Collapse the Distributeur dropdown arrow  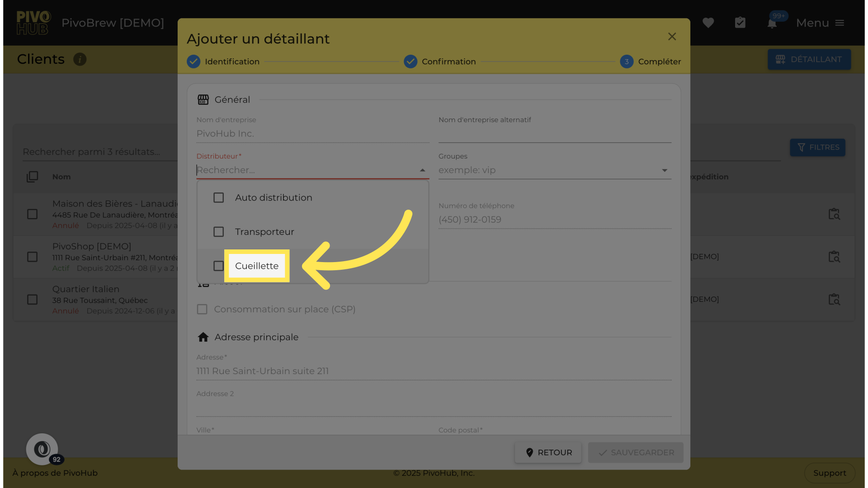click(422, 170)
